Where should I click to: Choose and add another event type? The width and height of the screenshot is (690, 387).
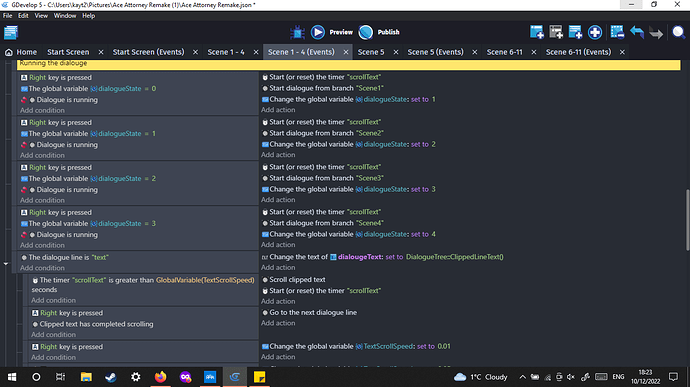point(595,32)
